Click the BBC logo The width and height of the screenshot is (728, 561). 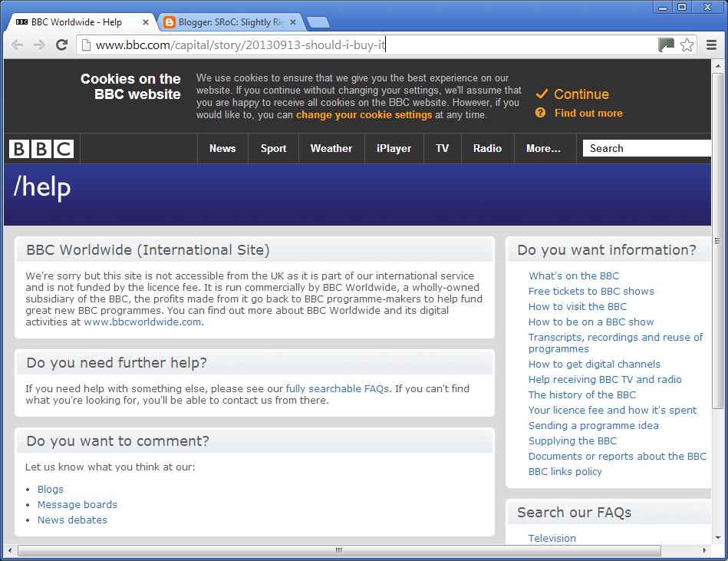click(x=41, y=149)
